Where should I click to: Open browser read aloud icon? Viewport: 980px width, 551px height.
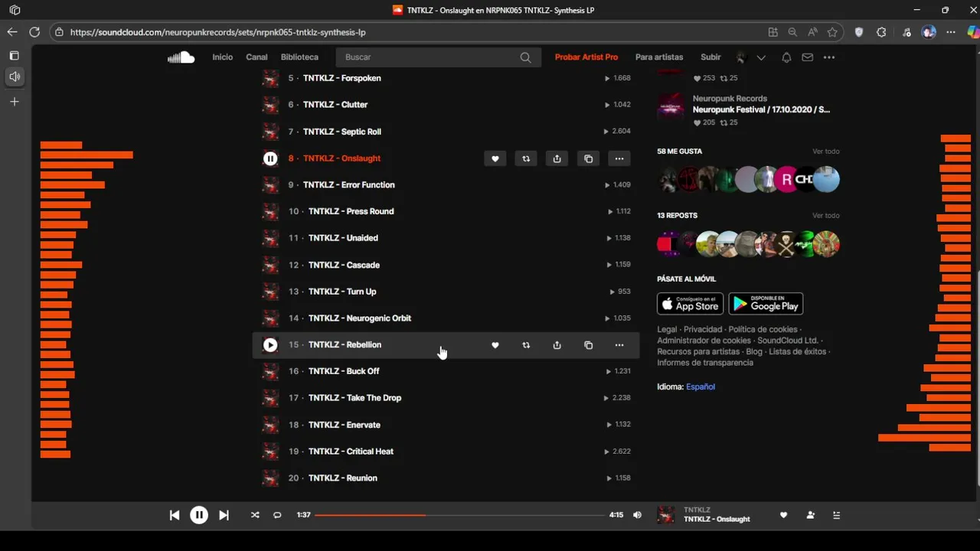point(812,32)
